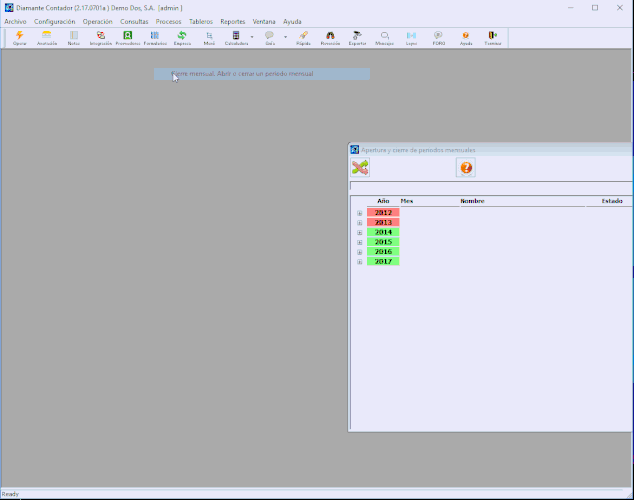
Task: Click the Operar toolbar icon
Action: pos(20,38)
